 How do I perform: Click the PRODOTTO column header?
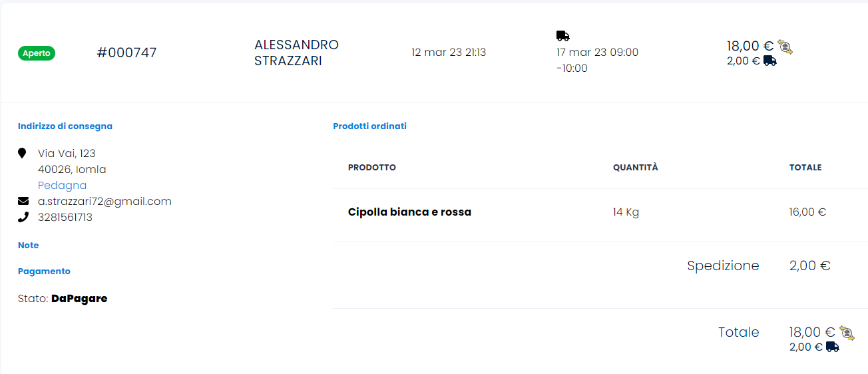pyautogui.click(x=371, y=168)
